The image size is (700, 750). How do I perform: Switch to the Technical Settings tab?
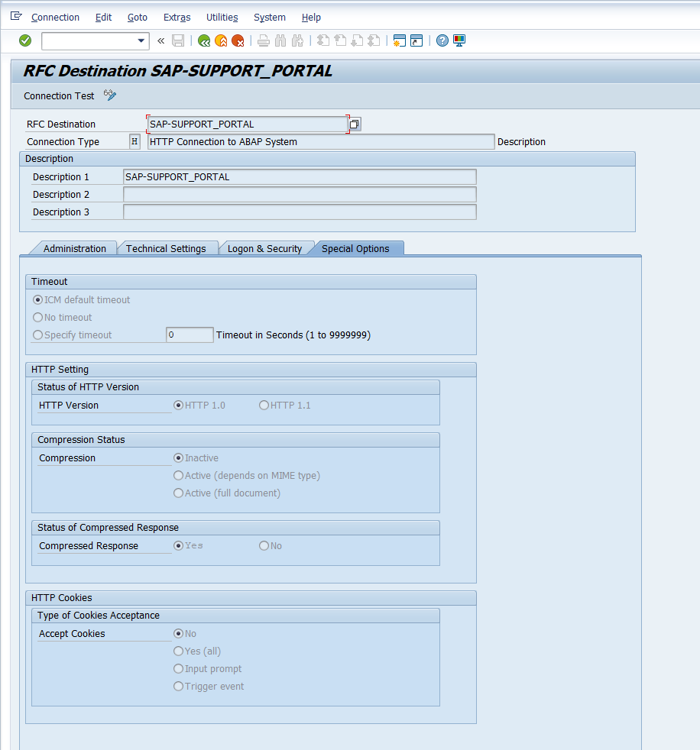pos(166,248)
